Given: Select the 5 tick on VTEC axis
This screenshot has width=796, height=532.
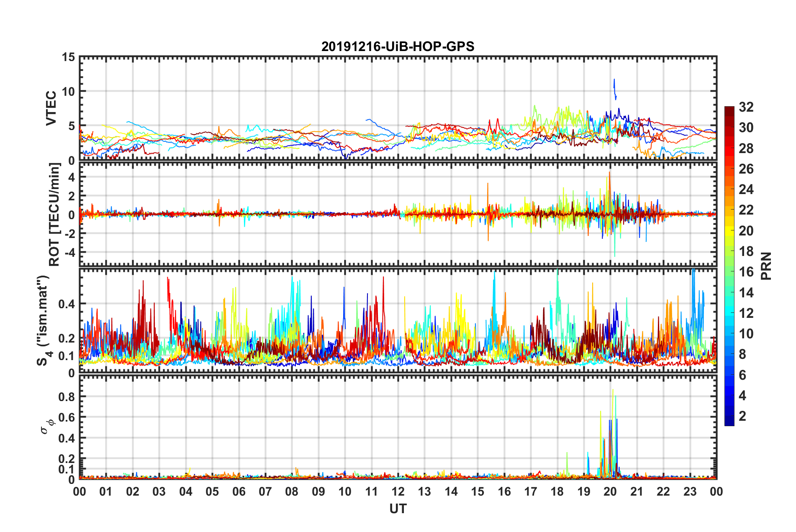Looking at the screenshot, I should (x=72, y=126).
